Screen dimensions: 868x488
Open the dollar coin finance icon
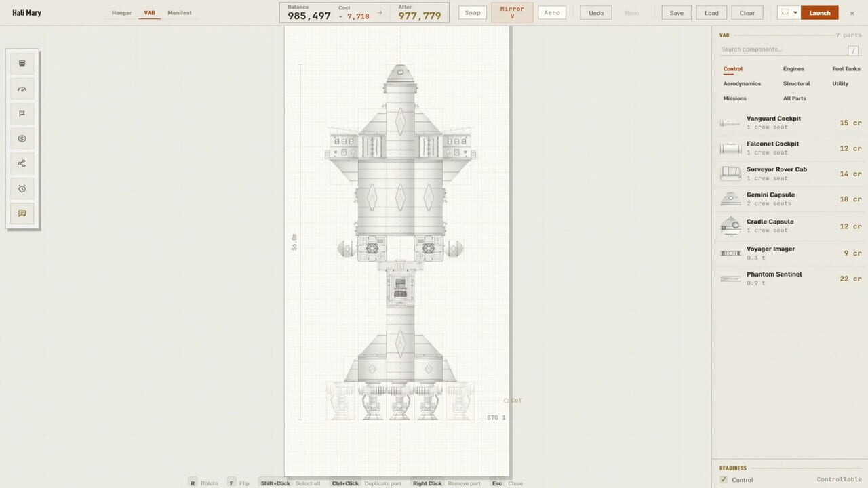coord(22,139)
